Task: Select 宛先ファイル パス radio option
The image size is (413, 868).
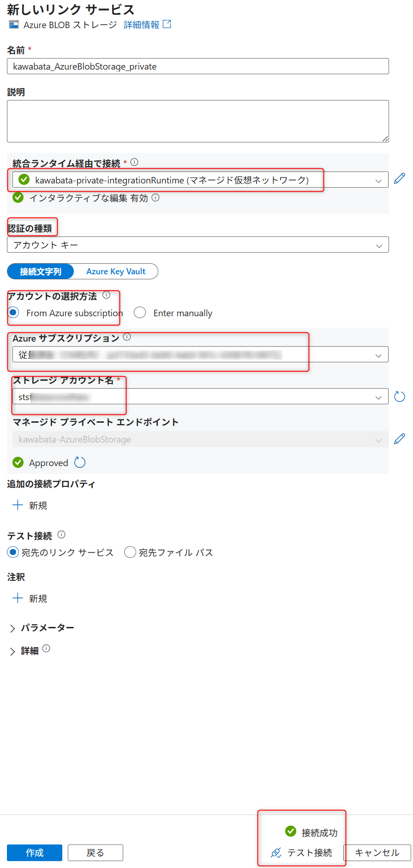Action: (130, 552)
